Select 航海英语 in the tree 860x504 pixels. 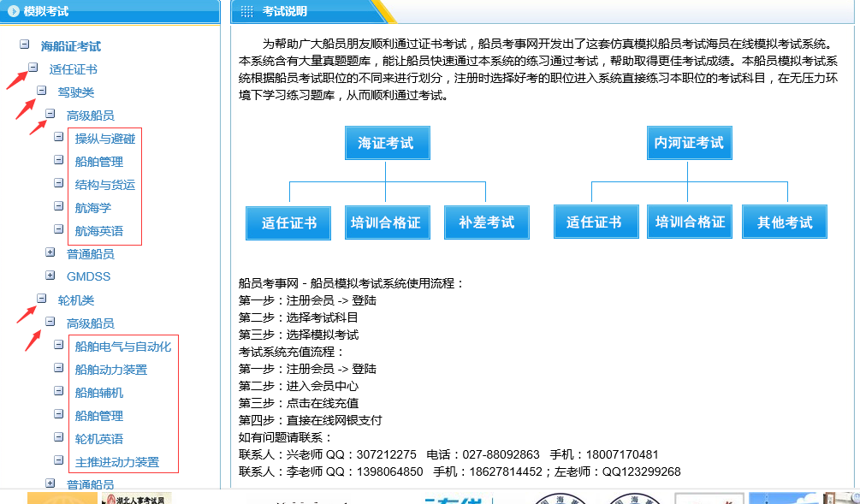click(x=98, y=231)
